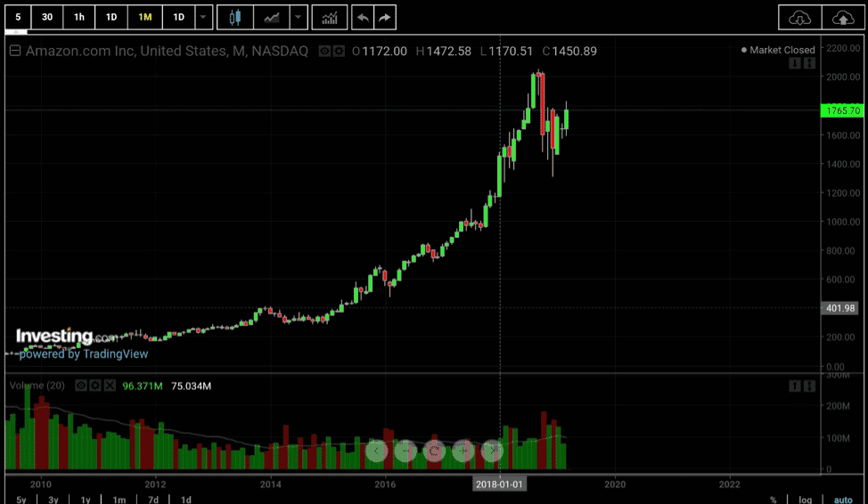
Task: Open the chart style dropdown arrow
Action: pyautogui.click(x=299, y=17)
